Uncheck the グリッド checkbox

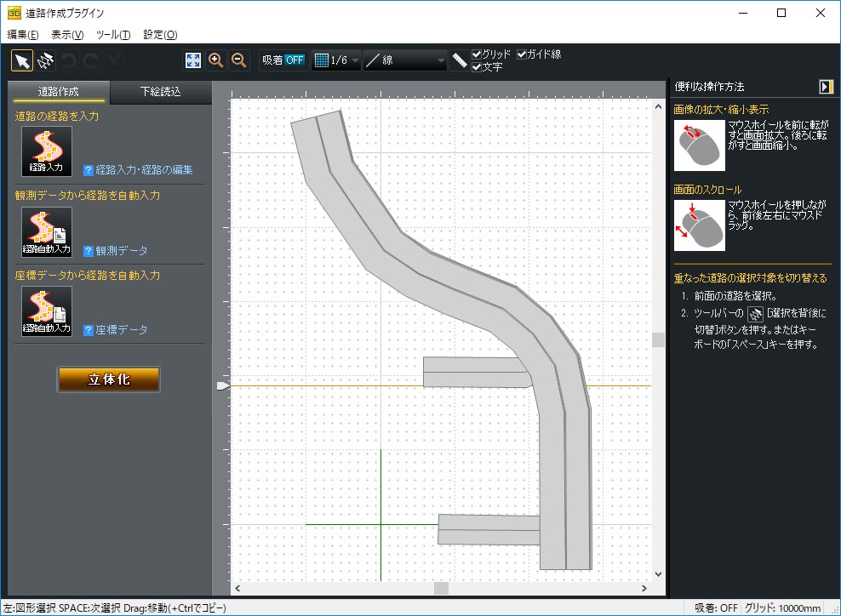[x=478, y=54]
